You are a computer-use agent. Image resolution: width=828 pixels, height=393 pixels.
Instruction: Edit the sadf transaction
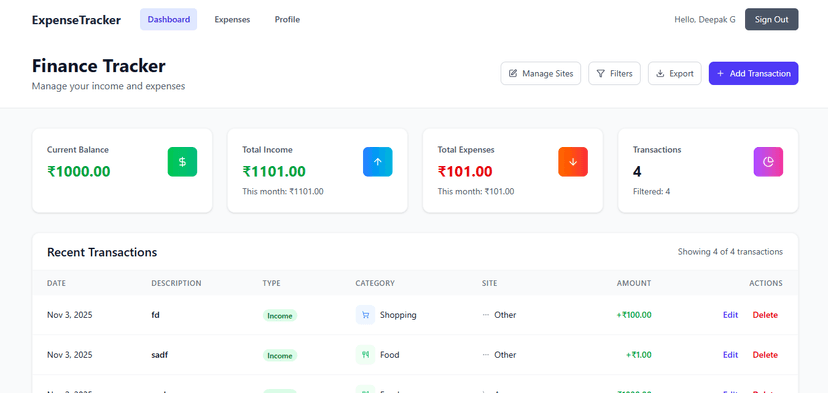[730, 355]
